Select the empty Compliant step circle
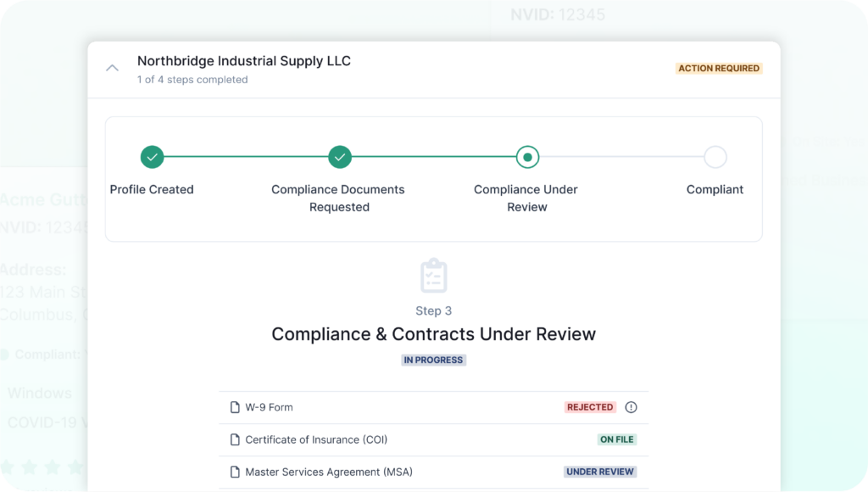 (x=715, y=157)
